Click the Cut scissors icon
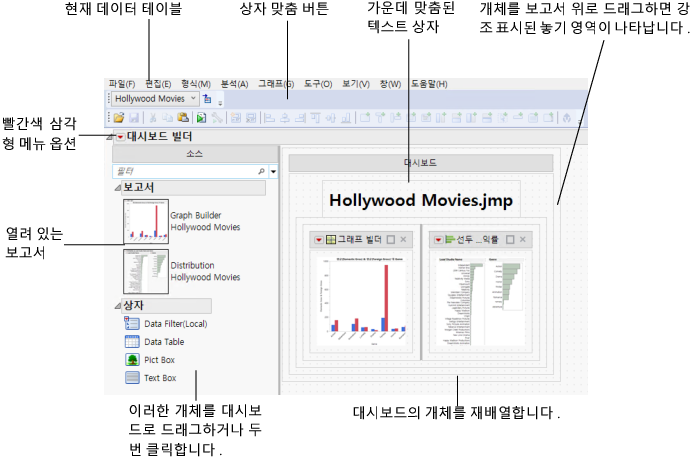The width and height of the screenshot is (693, 460). pyautogui.click(x=153, y=118)
